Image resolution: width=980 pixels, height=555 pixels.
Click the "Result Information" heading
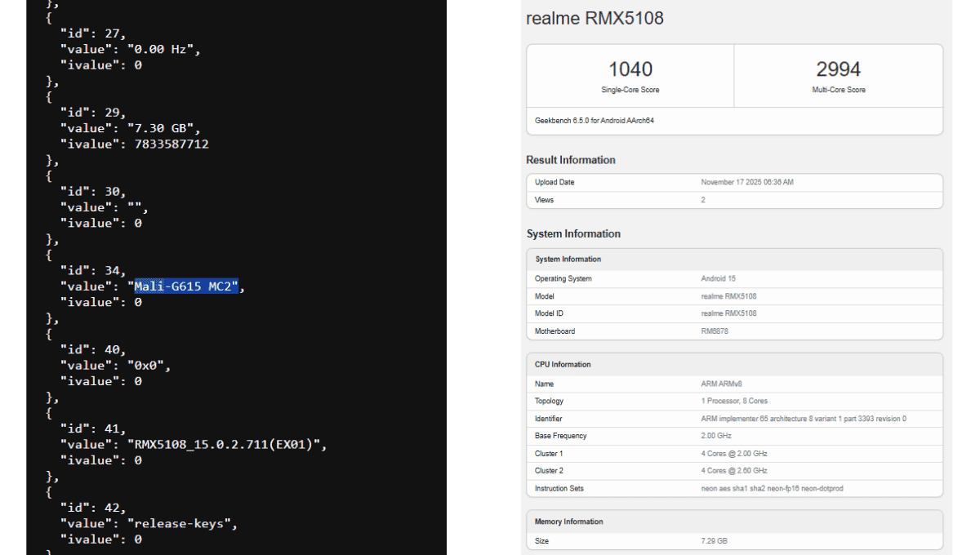click(x=571, y=160)
